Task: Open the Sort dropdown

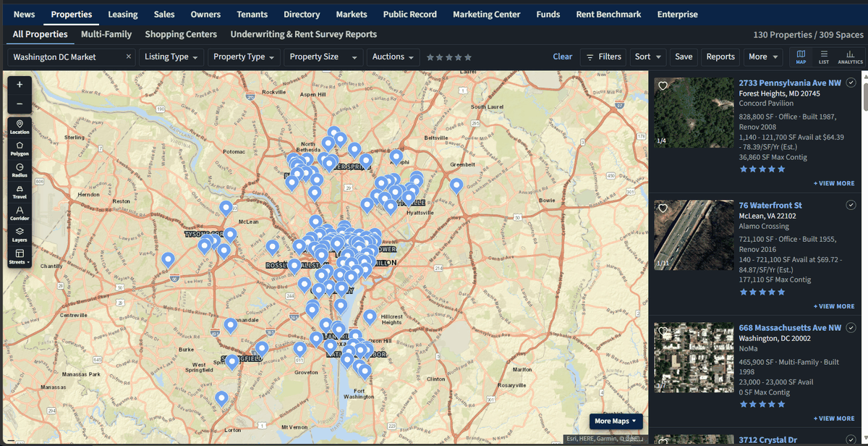Action: pyautogui.click(x=649, y=56)
